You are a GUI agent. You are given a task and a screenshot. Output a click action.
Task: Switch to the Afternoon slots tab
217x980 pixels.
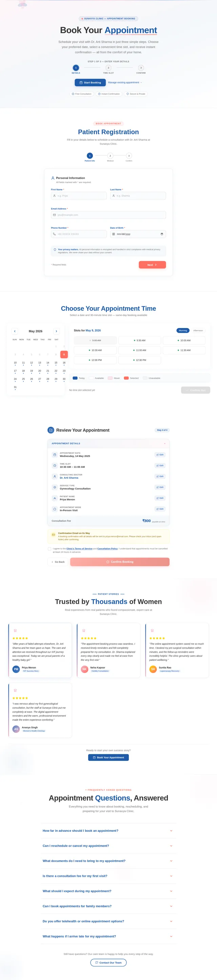198,331
